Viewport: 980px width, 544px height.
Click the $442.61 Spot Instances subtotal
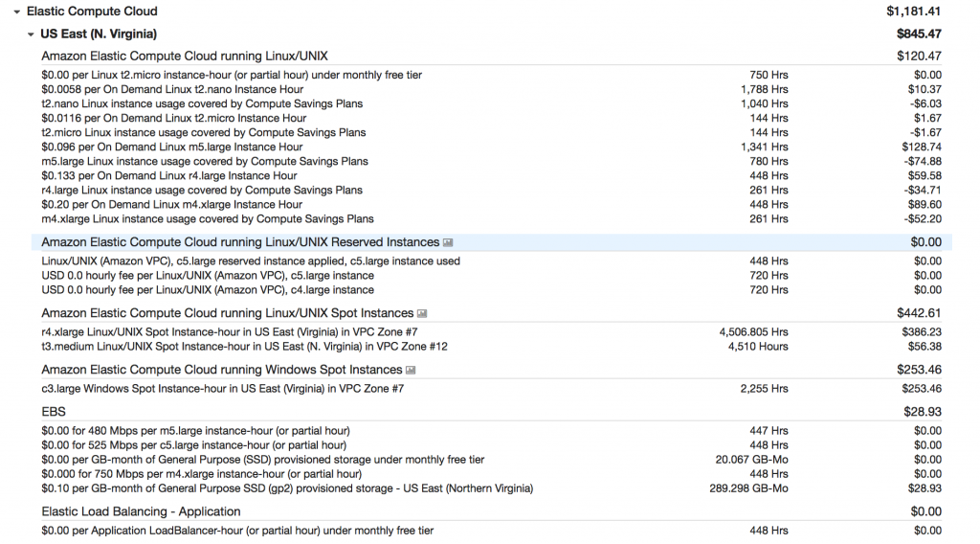point(919,313)
